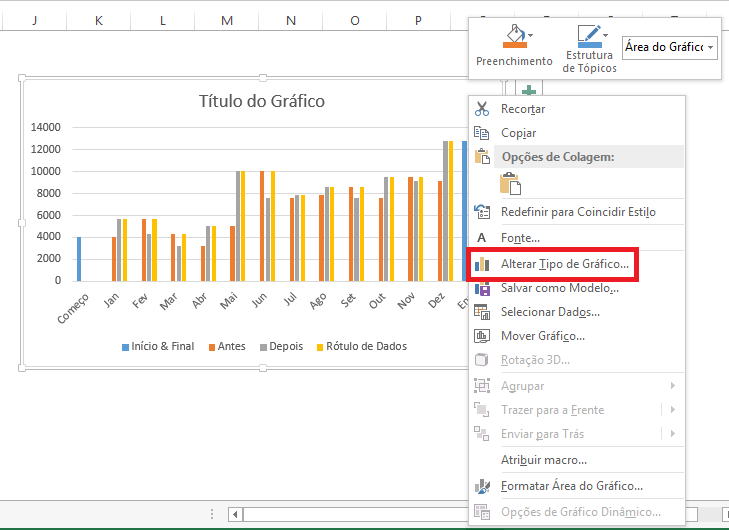Screen dimensions: 729x530
Task: Click the sheet tab splitter dots
Action: 212,514
